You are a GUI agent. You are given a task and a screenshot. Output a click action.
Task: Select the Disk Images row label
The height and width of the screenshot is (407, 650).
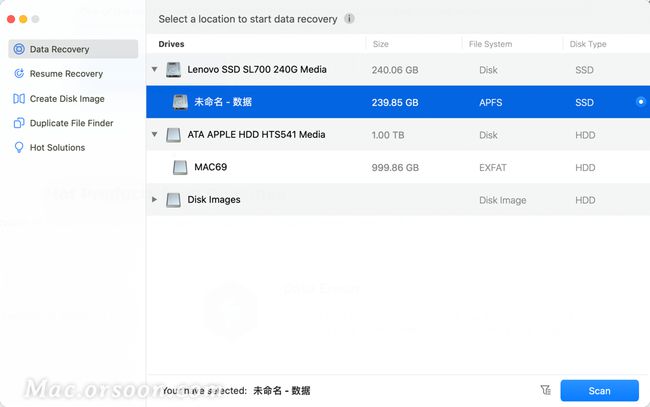(x=214, y=200)
